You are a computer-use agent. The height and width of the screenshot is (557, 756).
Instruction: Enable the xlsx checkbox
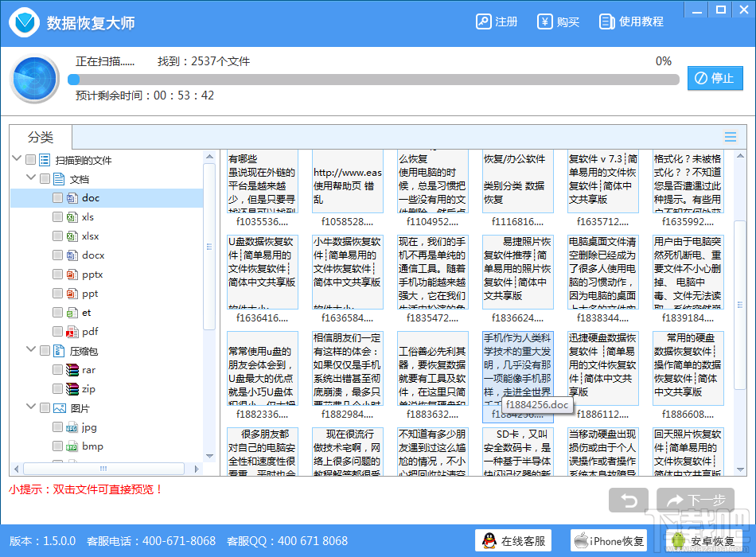(57, 236)
